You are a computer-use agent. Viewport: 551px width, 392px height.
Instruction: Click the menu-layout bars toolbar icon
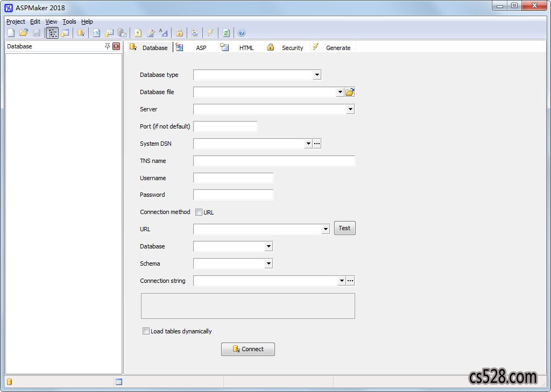click(194, 33)
